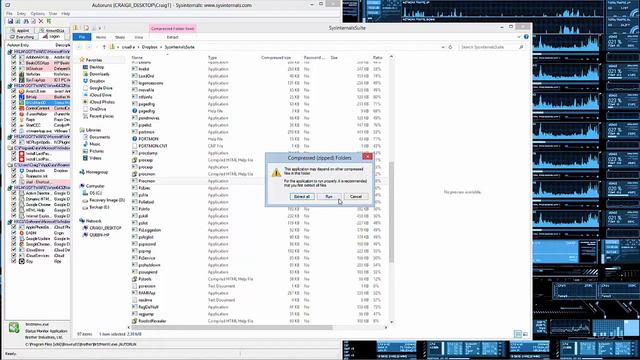Screen dimensions: 640x360
Task: Click the search magnifier in the SysinternalsSuite box
Action: pos(521,47)
